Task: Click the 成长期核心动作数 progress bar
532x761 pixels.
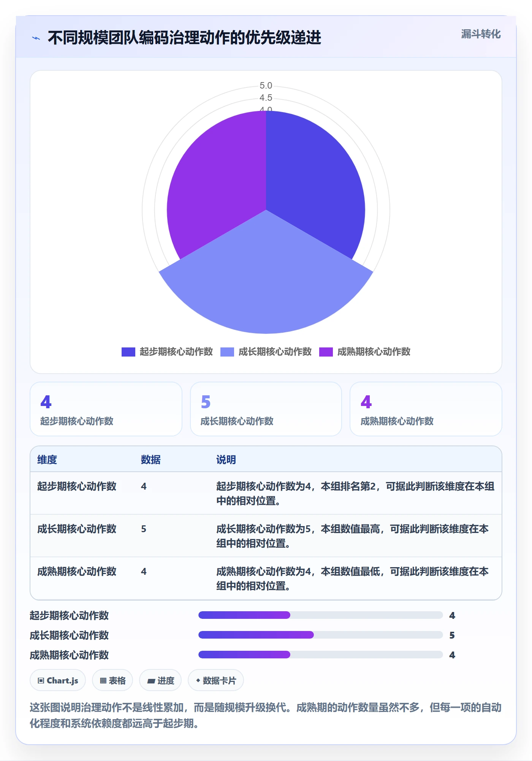Action: click(x=321, y=635)
